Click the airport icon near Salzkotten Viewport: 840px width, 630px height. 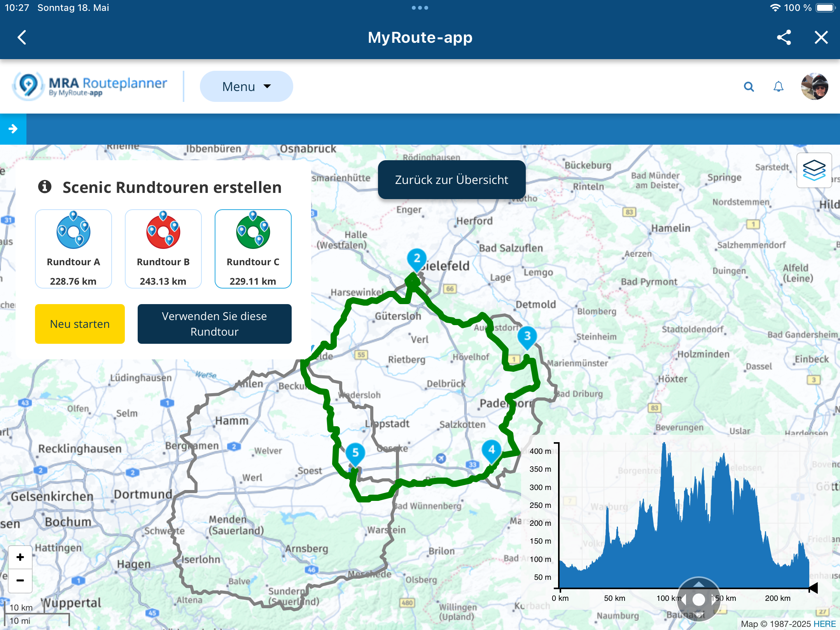point(441,458)
